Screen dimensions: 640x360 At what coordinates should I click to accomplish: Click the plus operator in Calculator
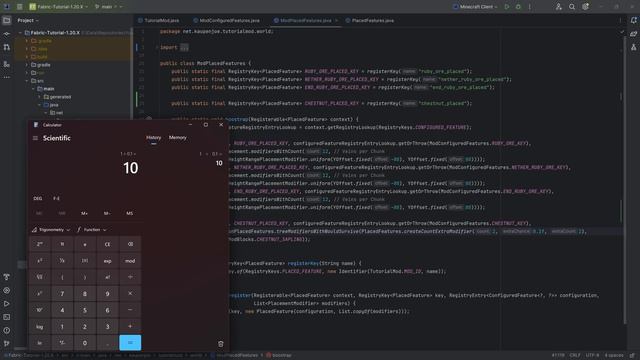pos(130,327)
